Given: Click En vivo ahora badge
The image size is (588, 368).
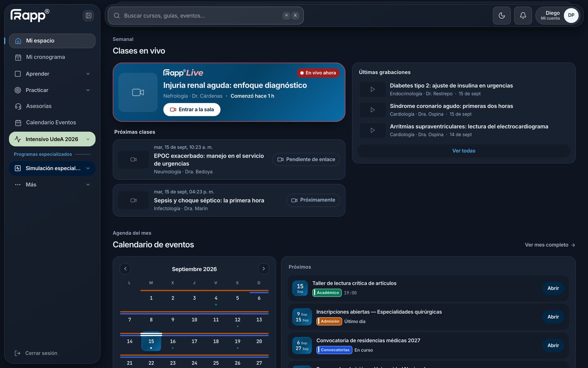Looking at the screenshot, I should [x=318, y=73].
